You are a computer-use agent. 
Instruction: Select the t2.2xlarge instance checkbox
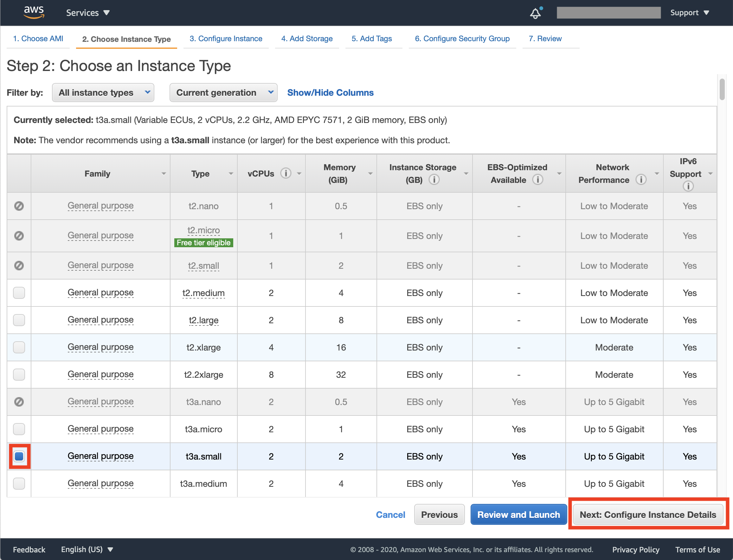tap(19, 375)
